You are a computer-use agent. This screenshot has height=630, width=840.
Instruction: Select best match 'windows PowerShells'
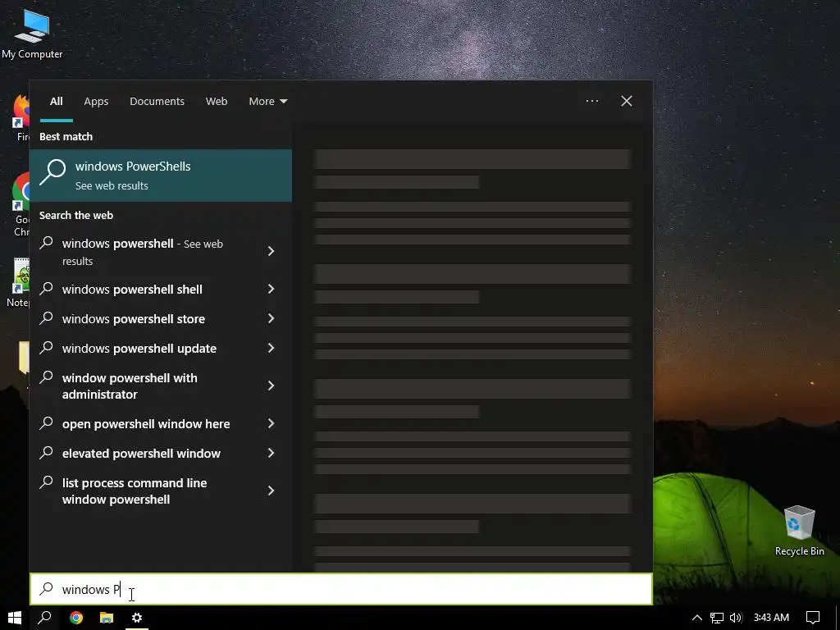pyautogui.click(x=161, y=176)
